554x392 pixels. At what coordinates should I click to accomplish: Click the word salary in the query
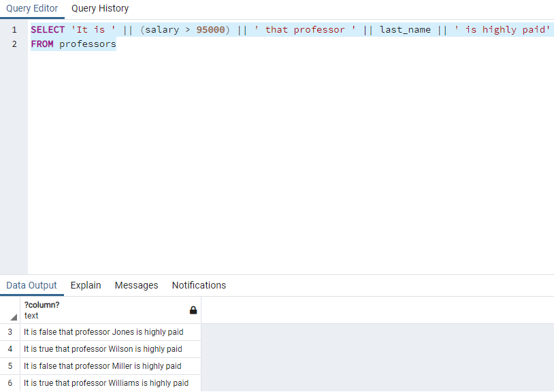[x=162, y=30]
